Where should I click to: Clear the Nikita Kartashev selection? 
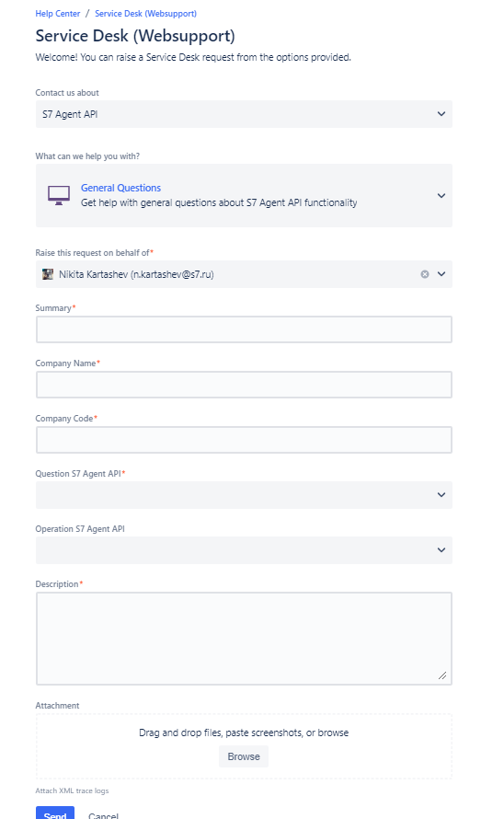click(x=425, y=274)
